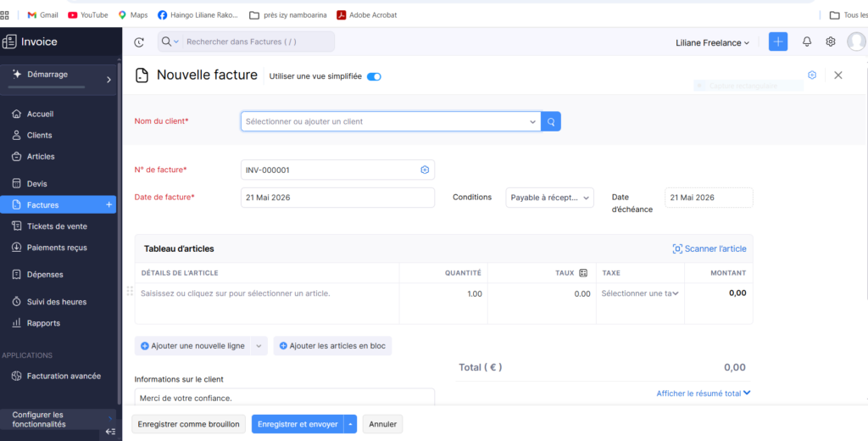Open Paiements reçus in sidebar

click(58, 248)
